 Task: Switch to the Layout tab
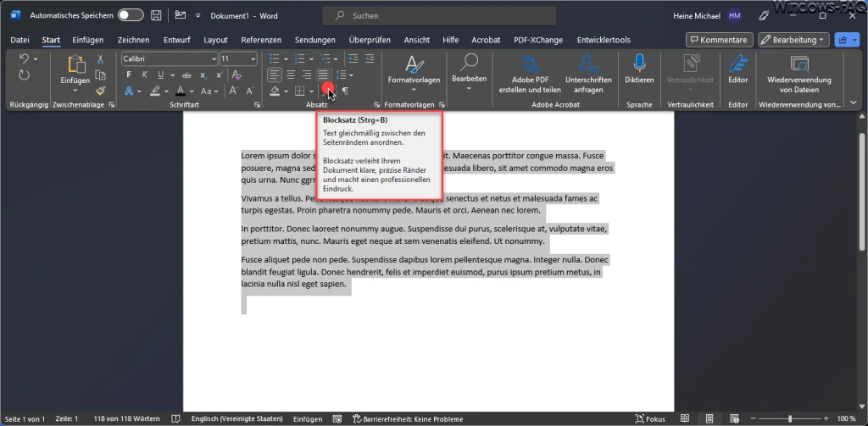coord(215,40)
